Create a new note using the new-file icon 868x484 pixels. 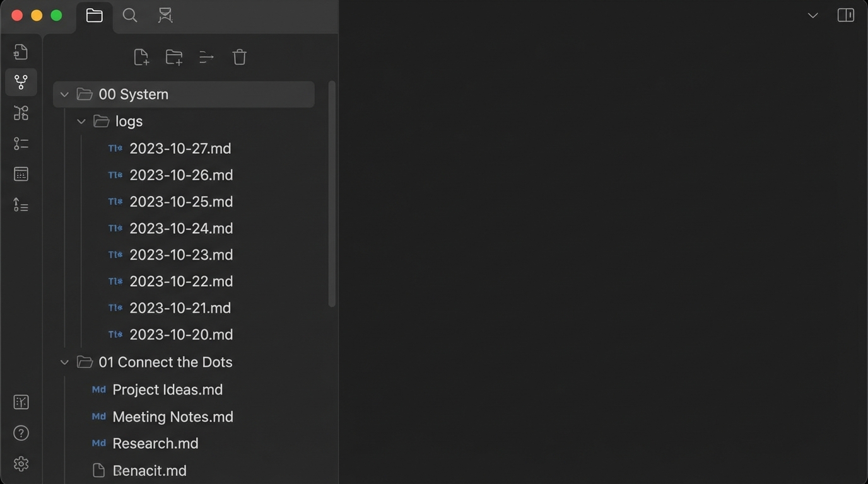(x=141, y=57)
